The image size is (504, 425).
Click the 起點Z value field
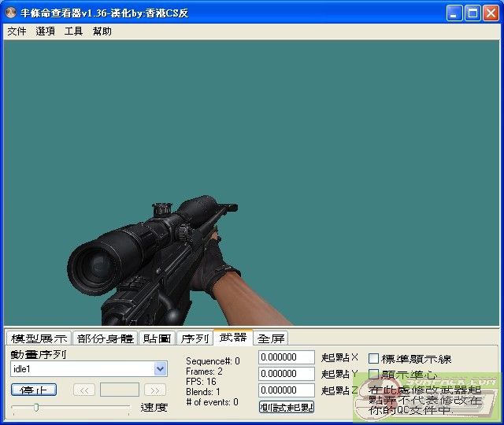[x=287, y=390]
